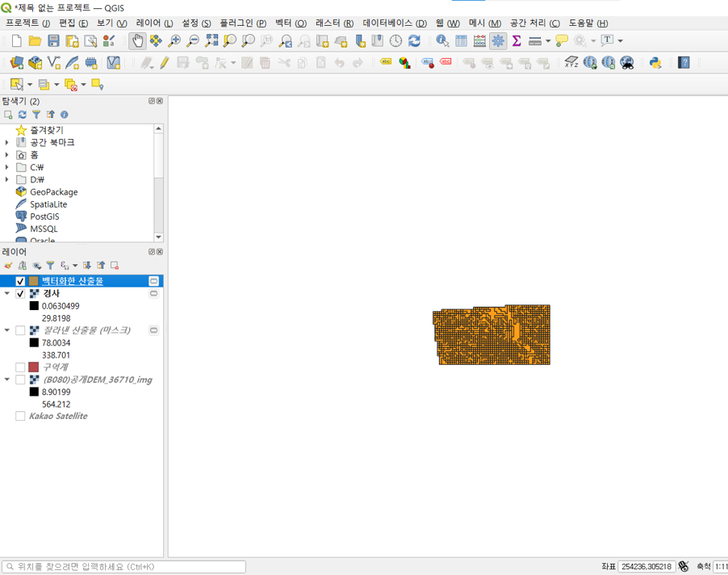Save the project with the floppy disk icon
The height and width of the screenshot is (575, 728).
click(x=53, y=41)
